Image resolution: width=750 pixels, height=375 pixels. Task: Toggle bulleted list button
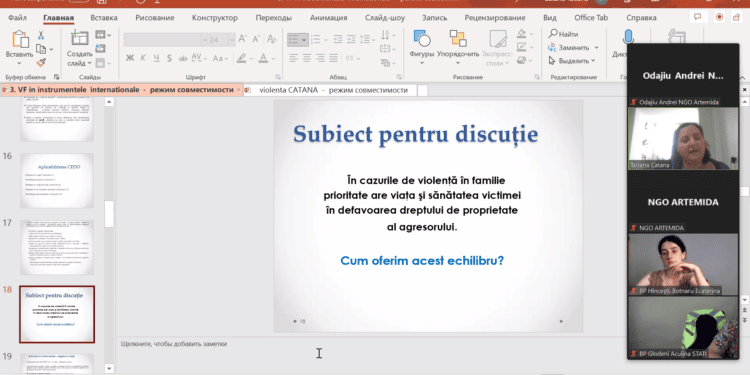point(294,39)
